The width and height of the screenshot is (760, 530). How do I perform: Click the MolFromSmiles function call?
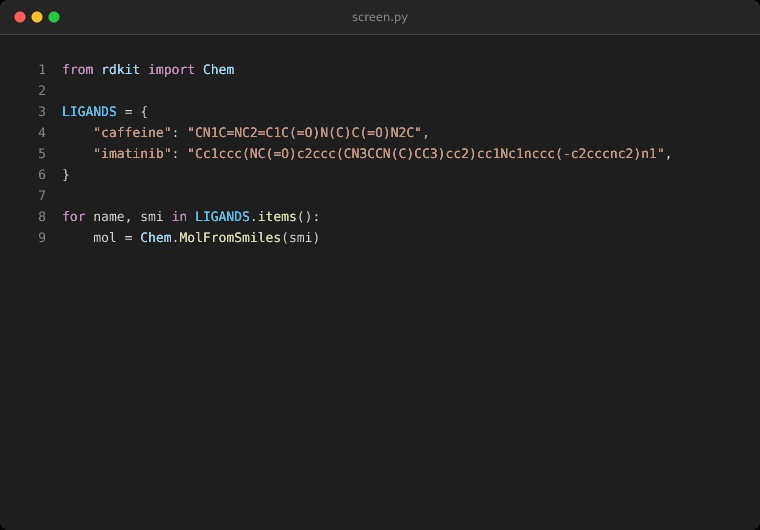(230, 238)
